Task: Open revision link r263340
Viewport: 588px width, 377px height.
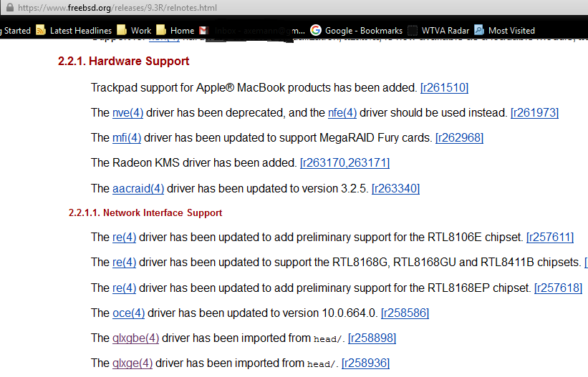Action: [395, 189]
